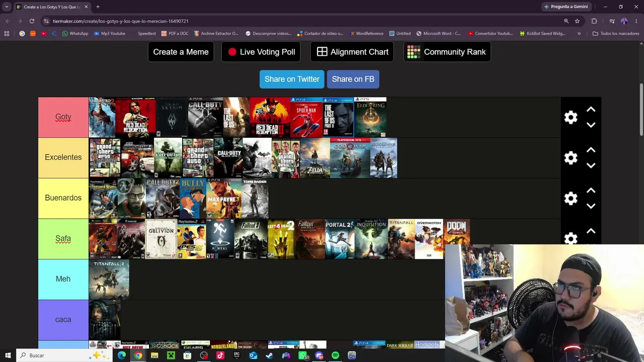Open the Chrome profile avatar

coord(624,21)
